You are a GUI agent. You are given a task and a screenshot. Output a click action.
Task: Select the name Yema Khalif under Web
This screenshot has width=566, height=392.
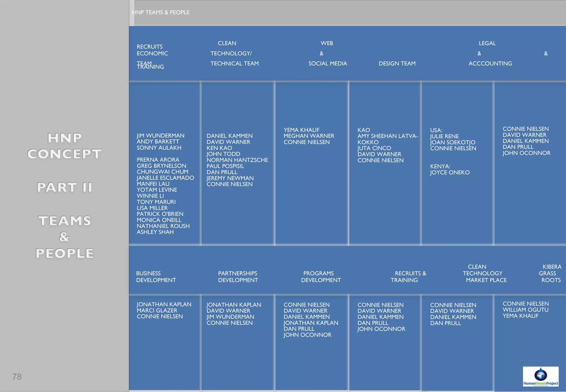click(301, 130)
